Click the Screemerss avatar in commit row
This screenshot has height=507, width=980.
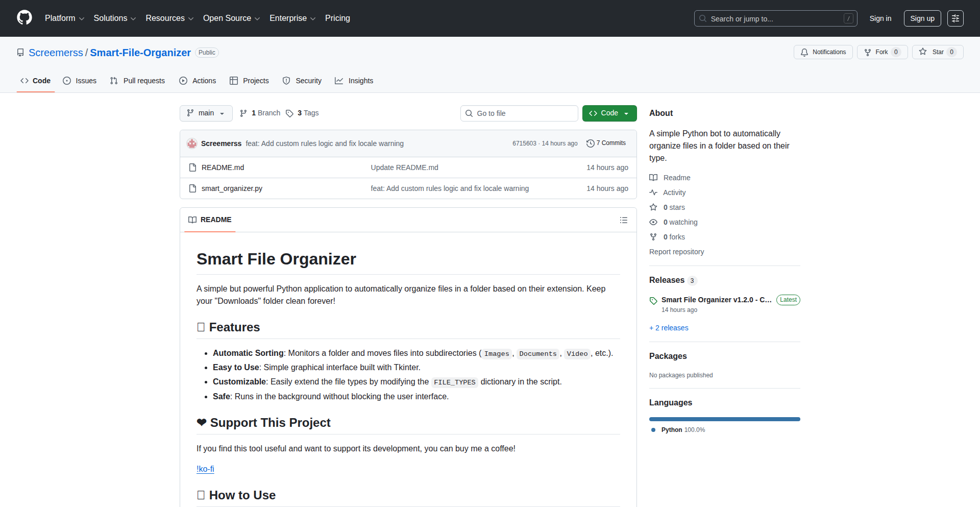(x=192, y=143)
